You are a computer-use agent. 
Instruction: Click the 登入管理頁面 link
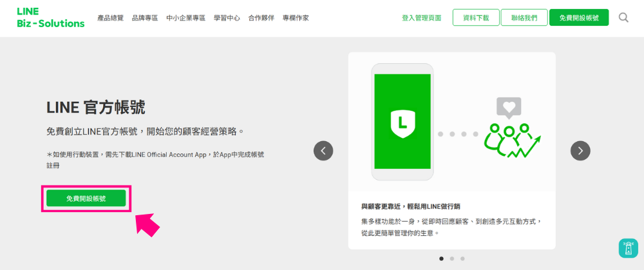pos(422,18)
